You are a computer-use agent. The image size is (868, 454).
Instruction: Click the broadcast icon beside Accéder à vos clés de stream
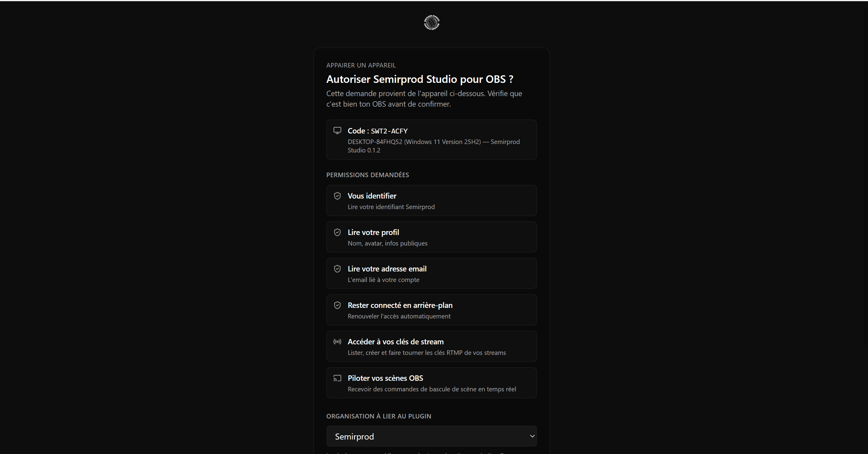point(337,342)
